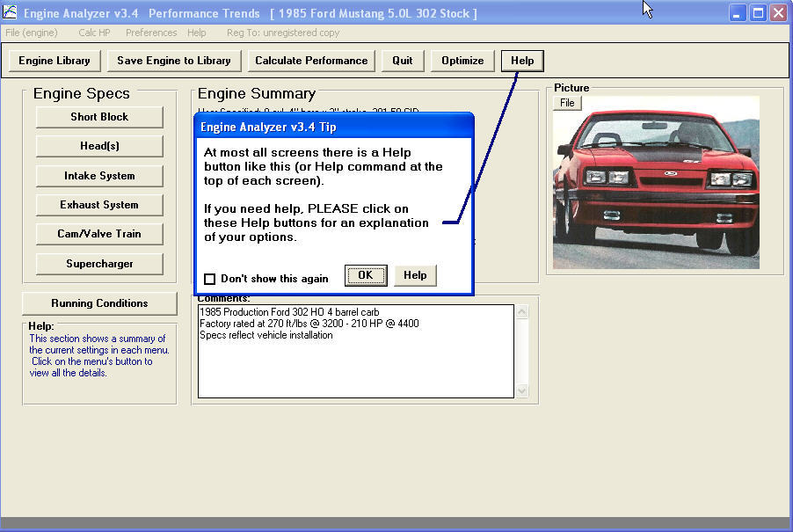Open the Help menu in menu bar
The width and height of the screenshot is (793, 532).
pos(196,32)
